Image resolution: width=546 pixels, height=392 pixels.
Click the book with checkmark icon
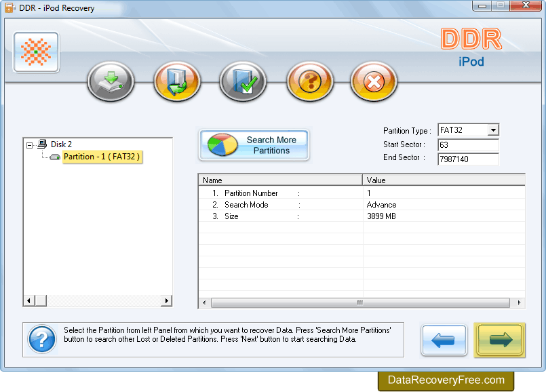243,81
